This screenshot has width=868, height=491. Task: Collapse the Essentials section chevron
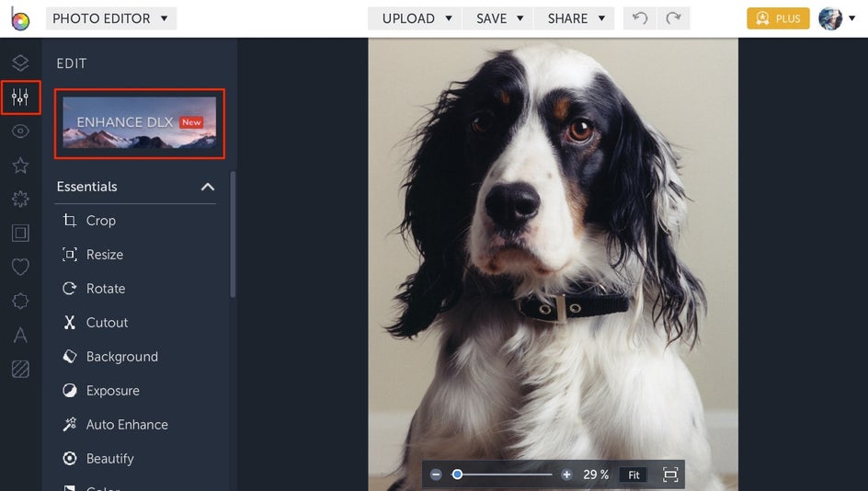tap(208, 187)
